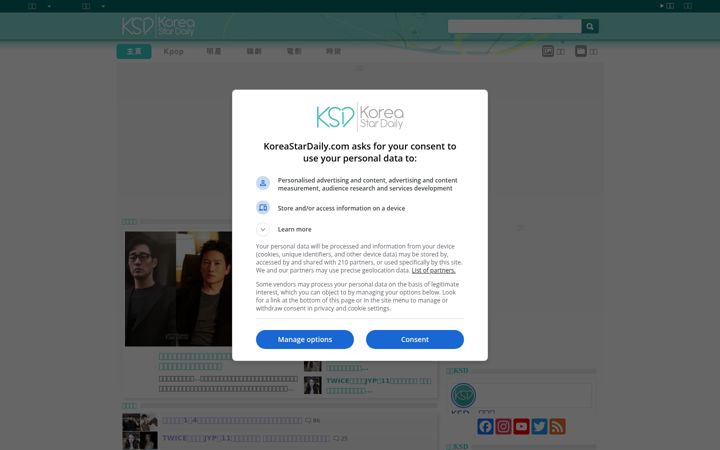Click the 'Store and/or access information' text
Viewport: 720px width, 450px height.
(341, 208)
